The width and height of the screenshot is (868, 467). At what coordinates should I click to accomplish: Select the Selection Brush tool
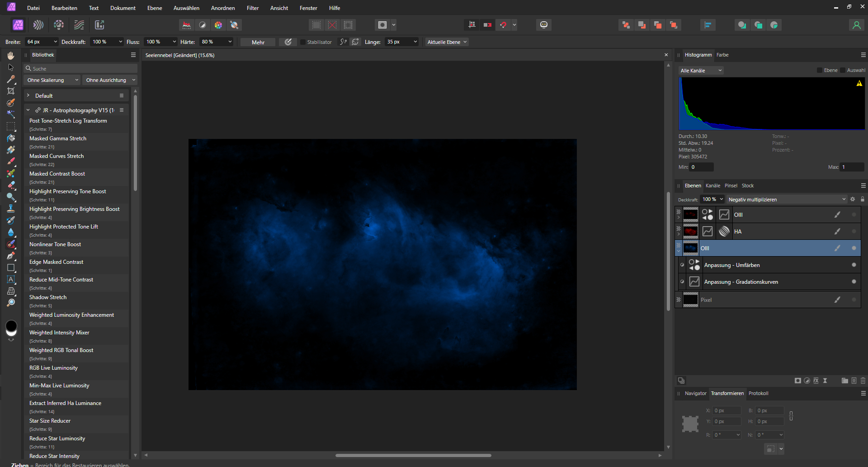(x=11, y=103)
